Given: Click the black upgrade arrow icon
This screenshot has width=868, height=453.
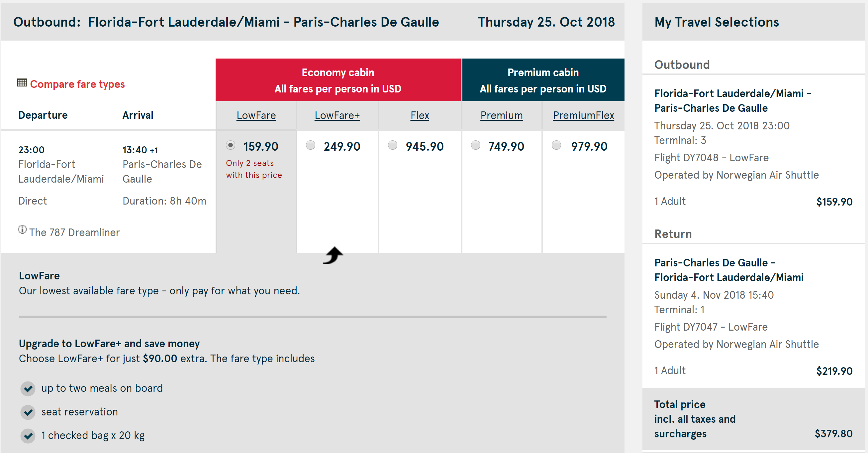Looking at the screenshot, I should [333, 255].
